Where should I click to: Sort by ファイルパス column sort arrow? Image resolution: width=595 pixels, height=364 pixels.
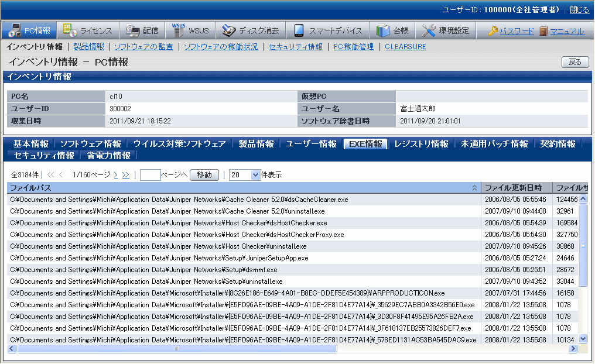click(x=474, y=188)
